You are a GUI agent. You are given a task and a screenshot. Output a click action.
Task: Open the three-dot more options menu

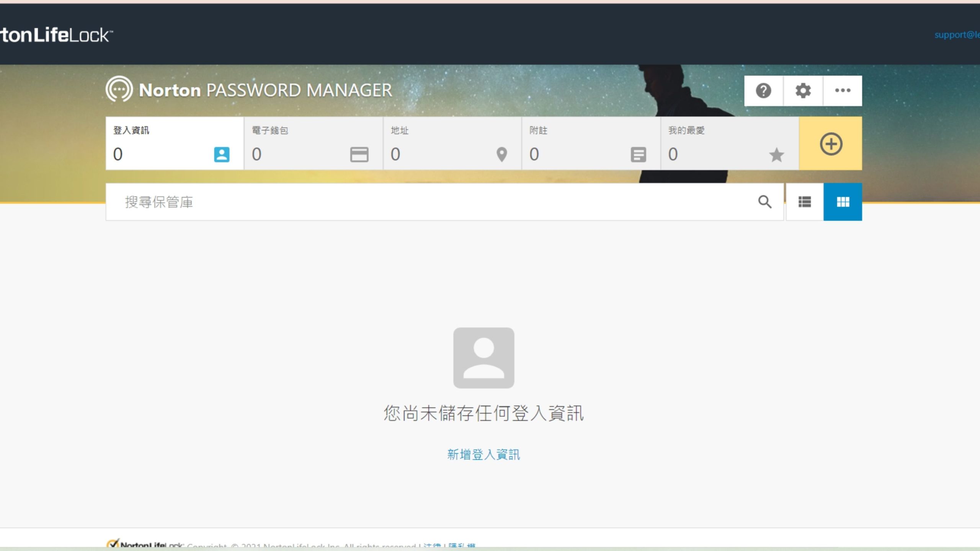[843, 91]
